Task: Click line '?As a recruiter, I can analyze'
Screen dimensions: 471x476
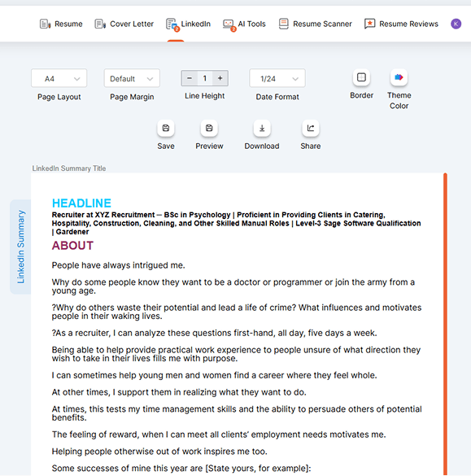Action: click(x=214, y=333)
